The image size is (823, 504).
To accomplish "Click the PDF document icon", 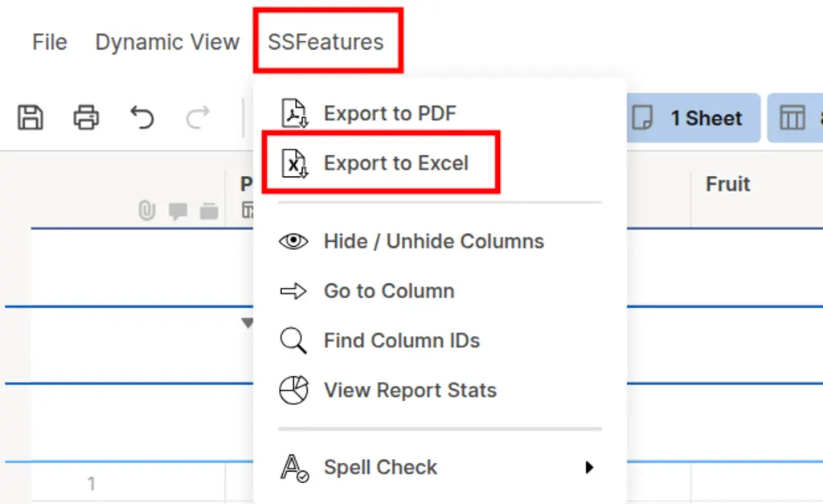I will [294, 113].
